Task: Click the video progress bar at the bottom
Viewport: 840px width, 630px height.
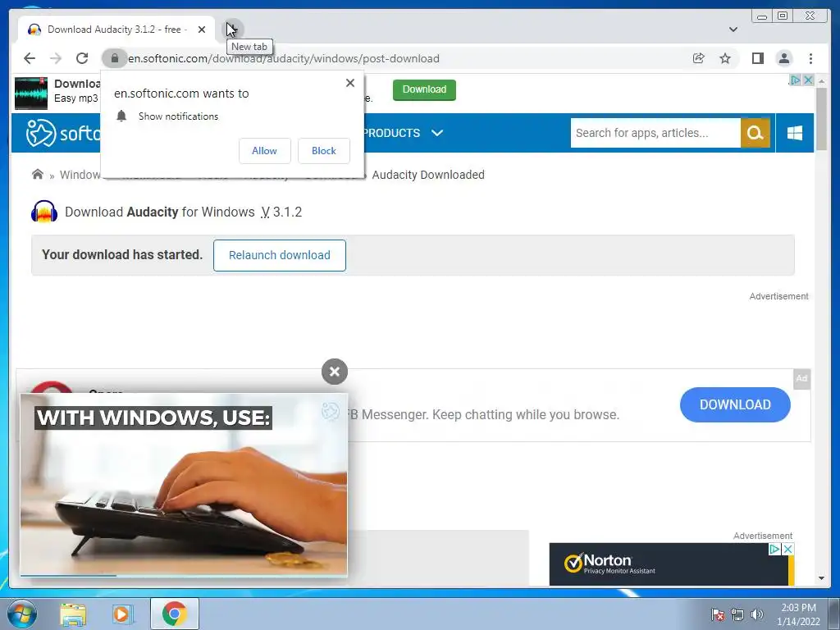Action: [184, 576]
